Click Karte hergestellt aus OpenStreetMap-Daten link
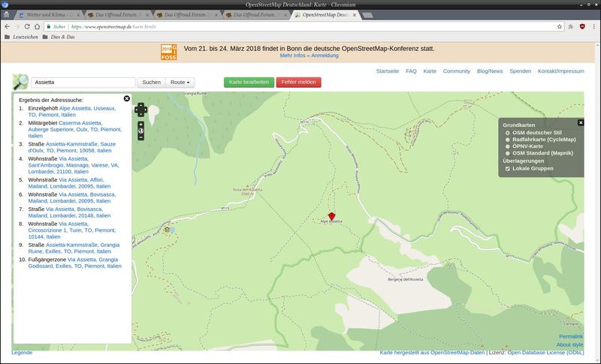The height and width of the screenshot is (364, 601). (x=432, y=353)
